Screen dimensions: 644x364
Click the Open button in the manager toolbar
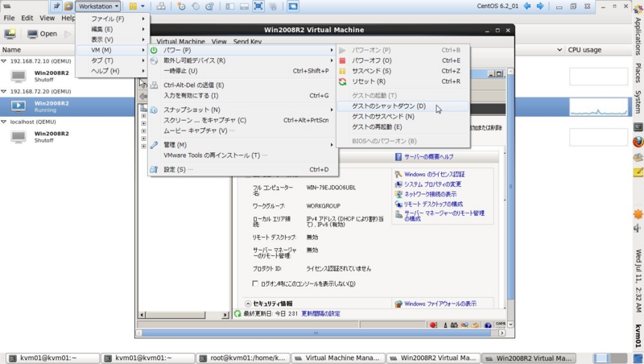coord(43,34)
